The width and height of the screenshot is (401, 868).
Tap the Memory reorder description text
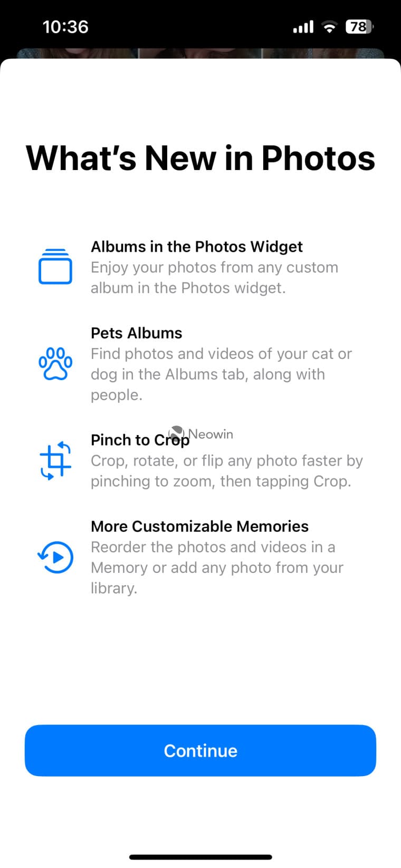click(217, 568)
